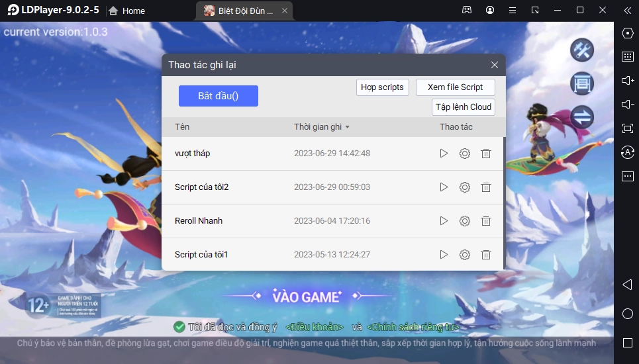Expand the sidebar more options ellipsis

pos(627,176)
